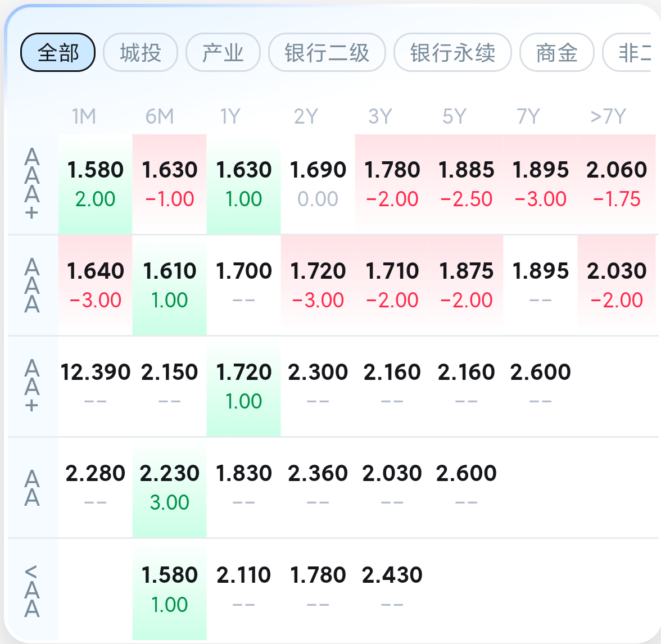661x644 pixels.
Task: Open the AAA 5Y cell 1.875
Action: pyautogui.click(x=466, y=285)
